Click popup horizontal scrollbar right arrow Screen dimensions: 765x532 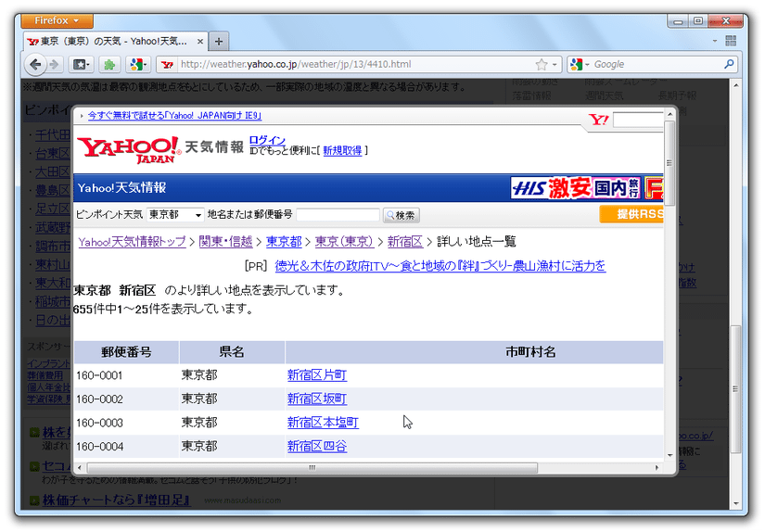[x=657, y=468]
